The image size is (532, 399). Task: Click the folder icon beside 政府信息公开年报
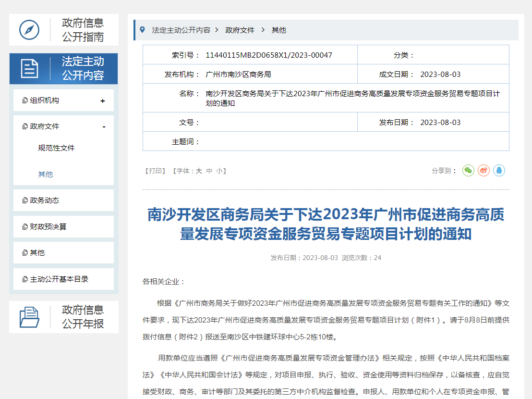point(29,317)
